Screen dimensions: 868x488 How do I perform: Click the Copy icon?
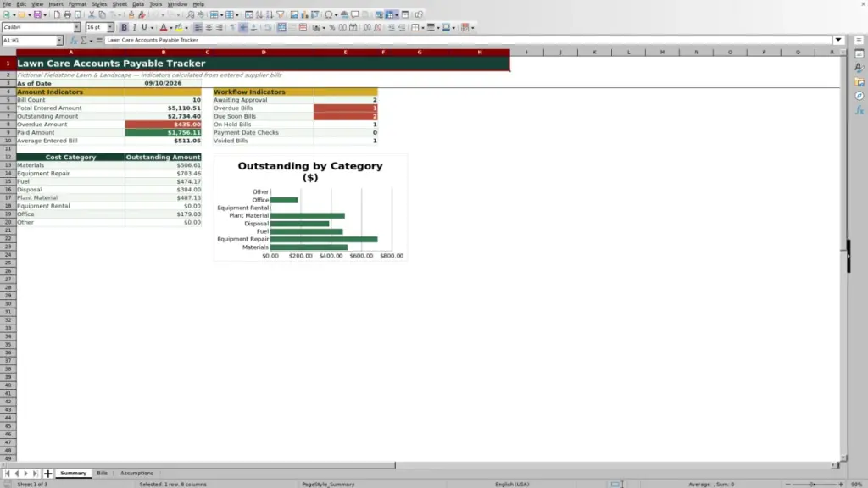pyautogui.click(x=103, y=14)
